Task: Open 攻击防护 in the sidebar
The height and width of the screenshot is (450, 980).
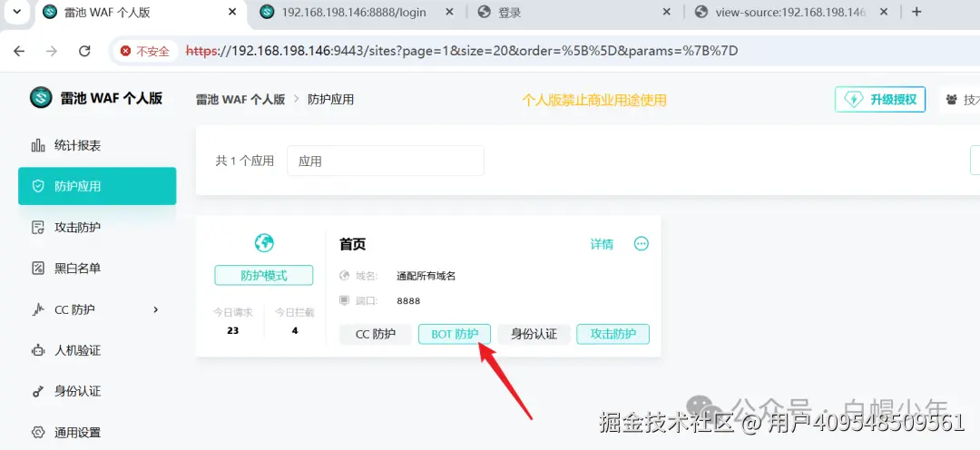Action: [x=97, y=228]
